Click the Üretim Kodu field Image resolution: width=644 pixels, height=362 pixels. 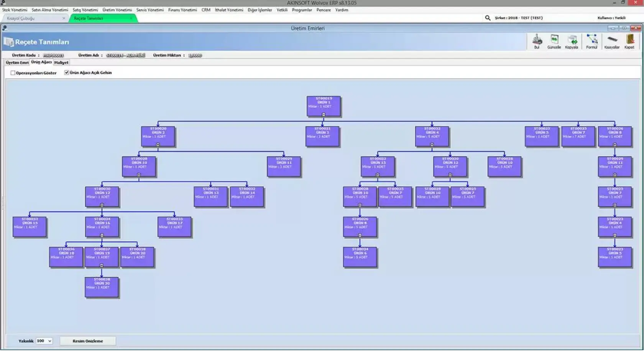point(53,55)
